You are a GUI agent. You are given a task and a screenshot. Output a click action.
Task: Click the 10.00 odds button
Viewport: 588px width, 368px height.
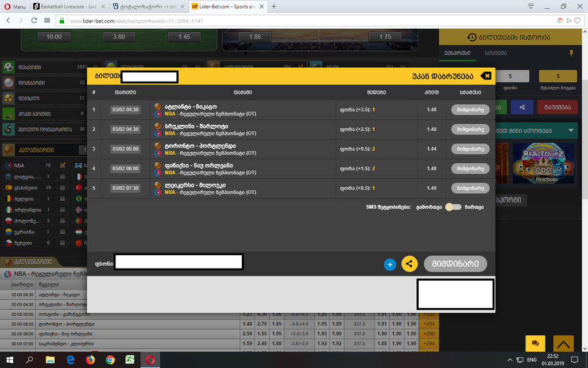pyautogui.click(x=54, y=37)
